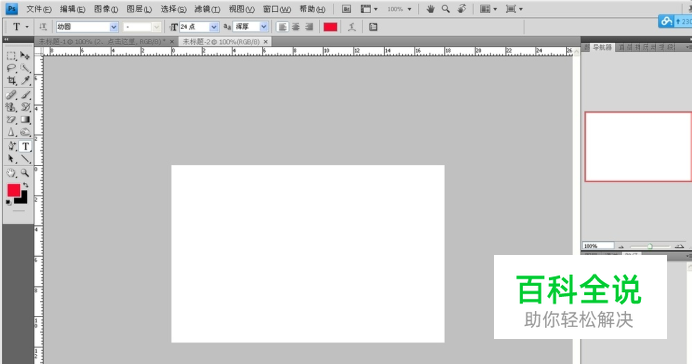692x364 pixels.
Task: Select the Crop tool
Action: coord(11,81)
